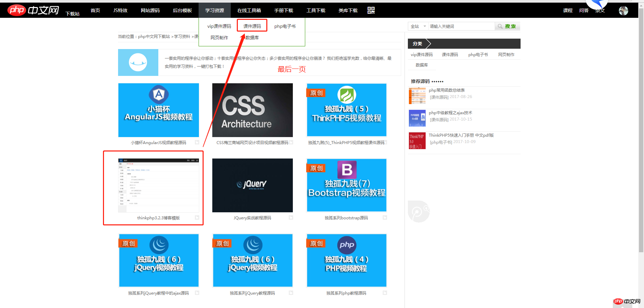The height and width of the screenshot is (308, 644).
Task: Open 网站源码 in the navigation bar
Action: pos(150,10)
